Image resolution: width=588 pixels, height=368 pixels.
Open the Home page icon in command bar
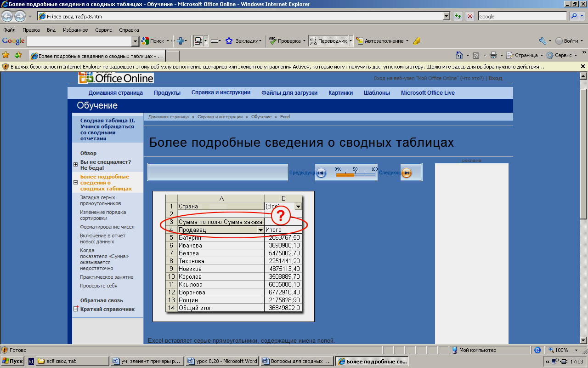459,55
